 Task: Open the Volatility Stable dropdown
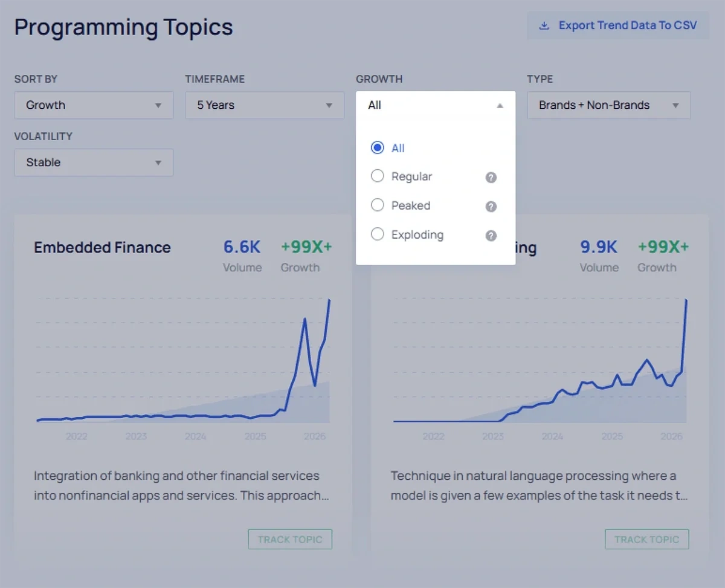94,163
